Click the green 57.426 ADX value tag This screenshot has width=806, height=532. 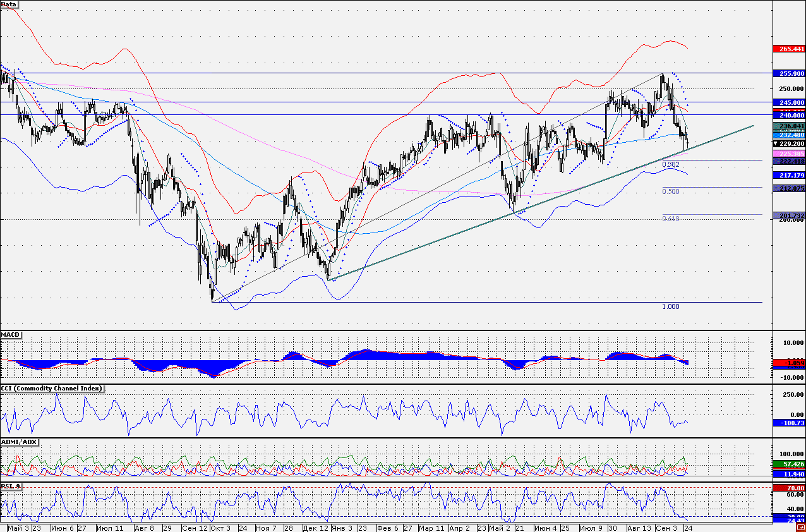pos(789,464)
